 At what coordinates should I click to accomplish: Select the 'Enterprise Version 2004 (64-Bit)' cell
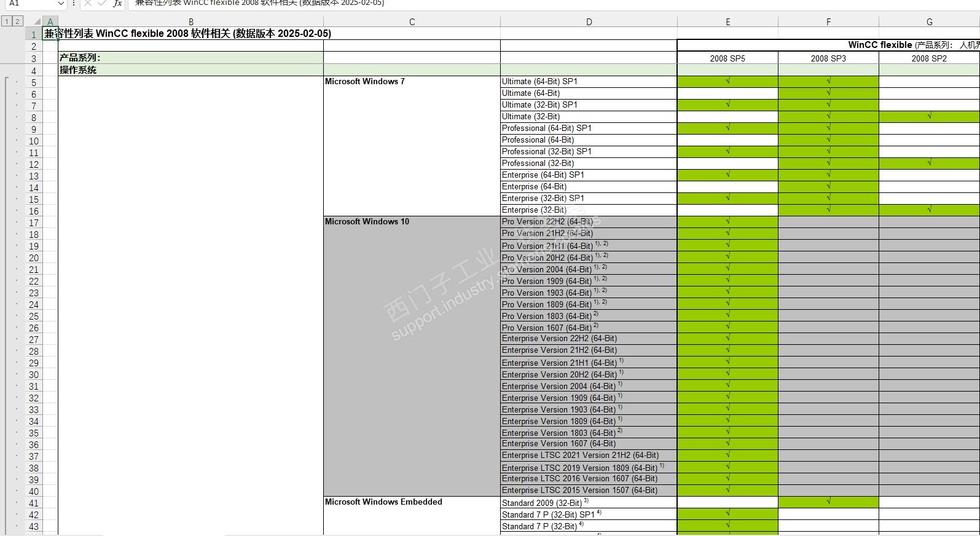click(x=589, y=385)
